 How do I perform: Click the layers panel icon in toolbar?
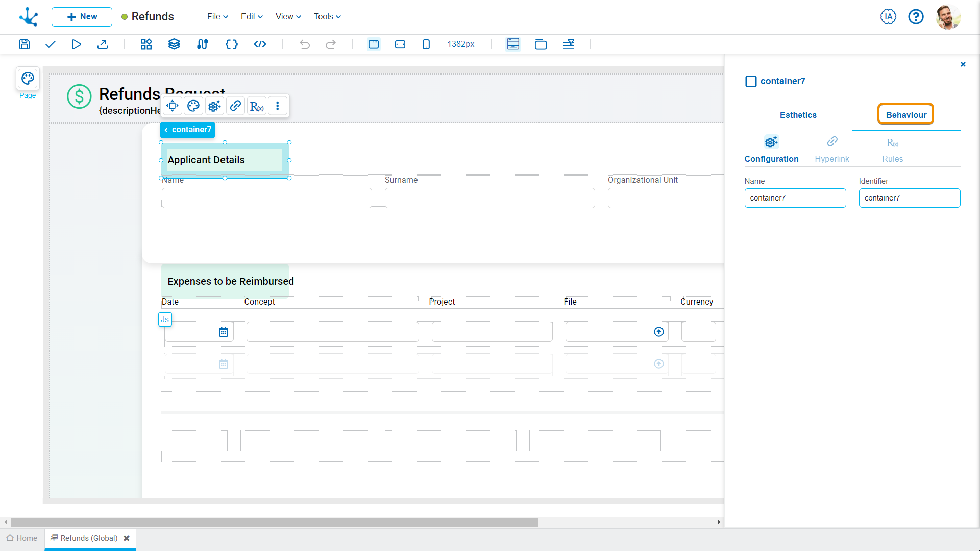(174, 44)
